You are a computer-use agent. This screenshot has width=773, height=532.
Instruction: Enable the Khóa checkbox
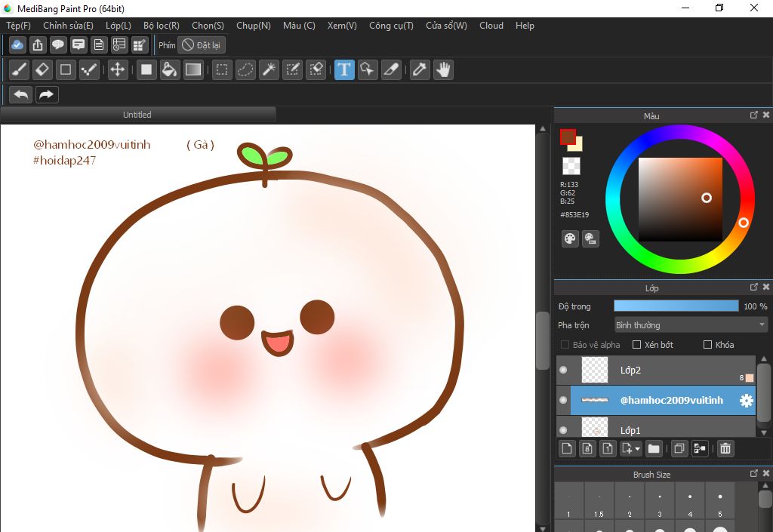point(707,345)
